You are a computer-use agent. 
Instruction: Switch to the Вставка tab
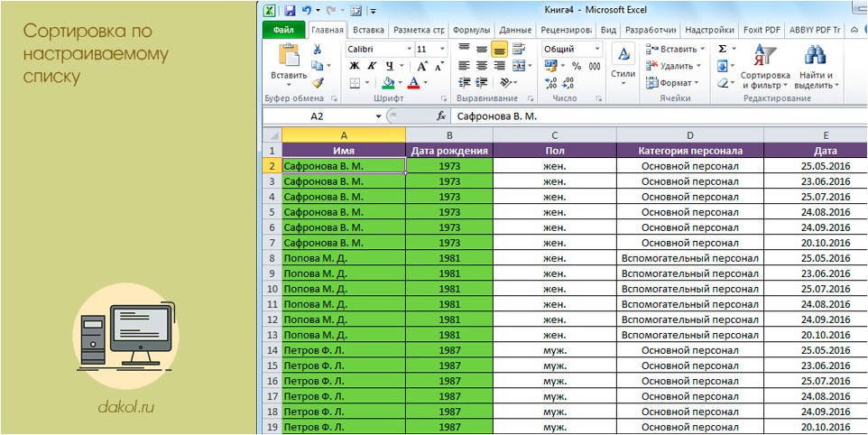pyautogui.click(x=369, y=30)
